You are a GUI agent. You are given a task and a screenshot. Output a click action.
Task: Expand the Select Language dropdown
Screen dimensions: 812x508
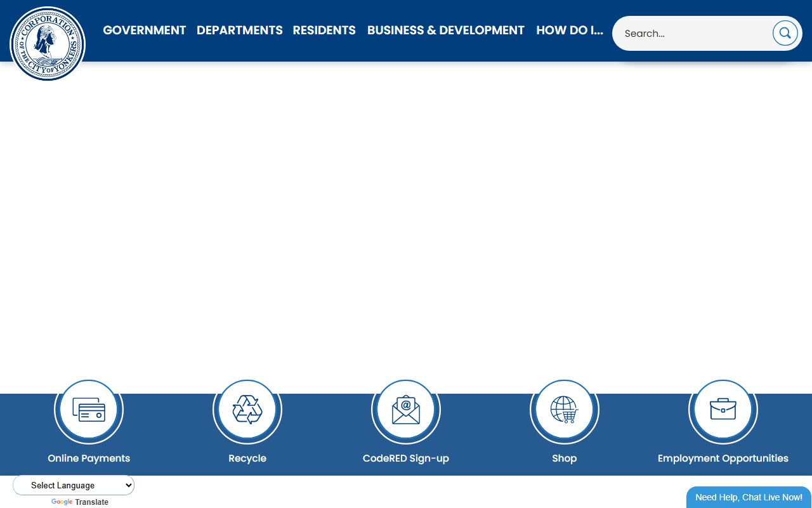74,485
